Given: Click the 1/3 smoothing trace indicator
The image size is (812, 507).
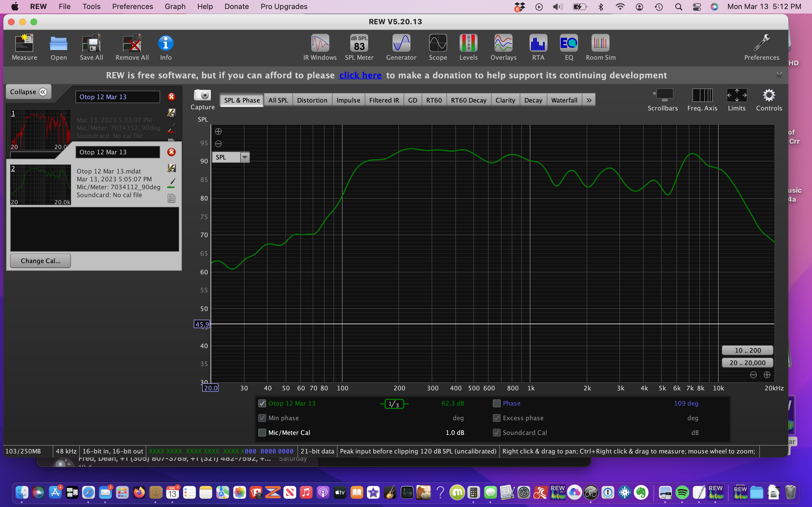Looking at the screenshot, I should (394, 404).
